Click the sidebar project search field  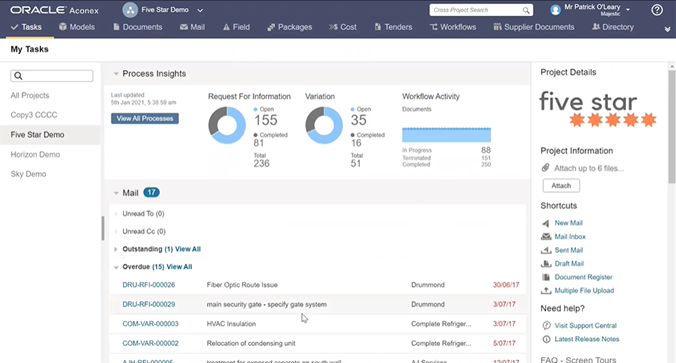click(52, 76)
